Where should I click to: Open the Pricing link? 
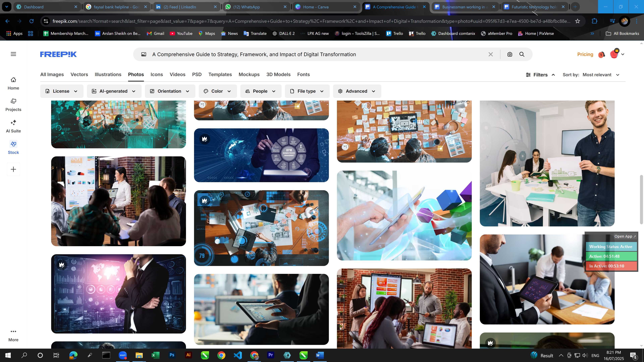coord(585,54)
